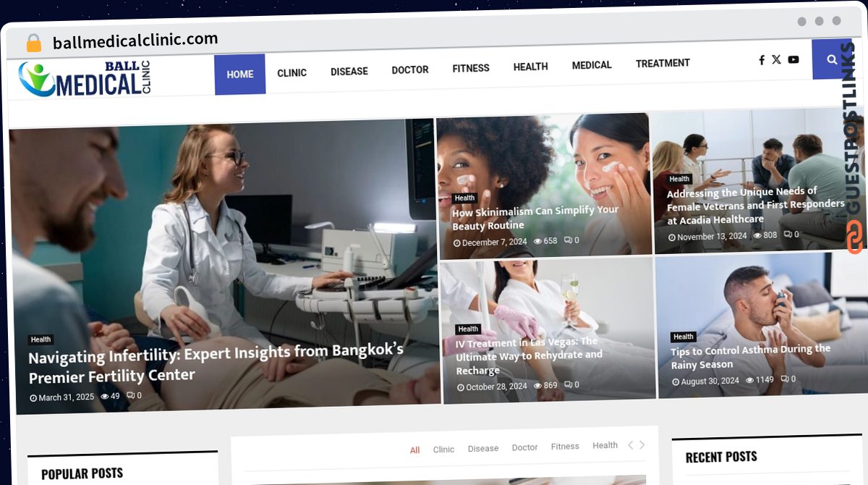Click the Popular Posts heading
The image size is (868, 485).
[82, 474]
